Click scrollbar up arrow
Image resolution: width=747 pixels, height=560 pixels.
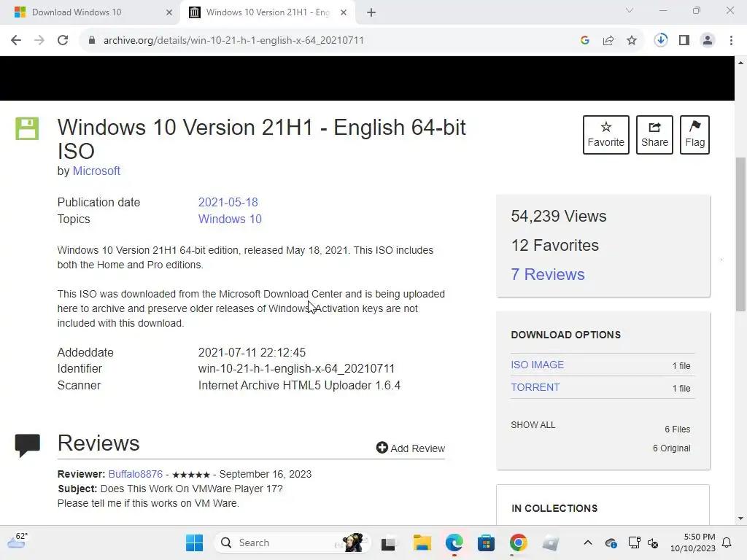point(740,63)
